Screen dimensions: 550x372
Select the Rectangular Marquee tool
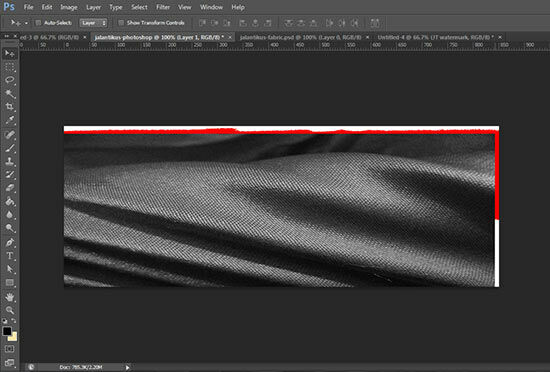(x=9, y=67)
